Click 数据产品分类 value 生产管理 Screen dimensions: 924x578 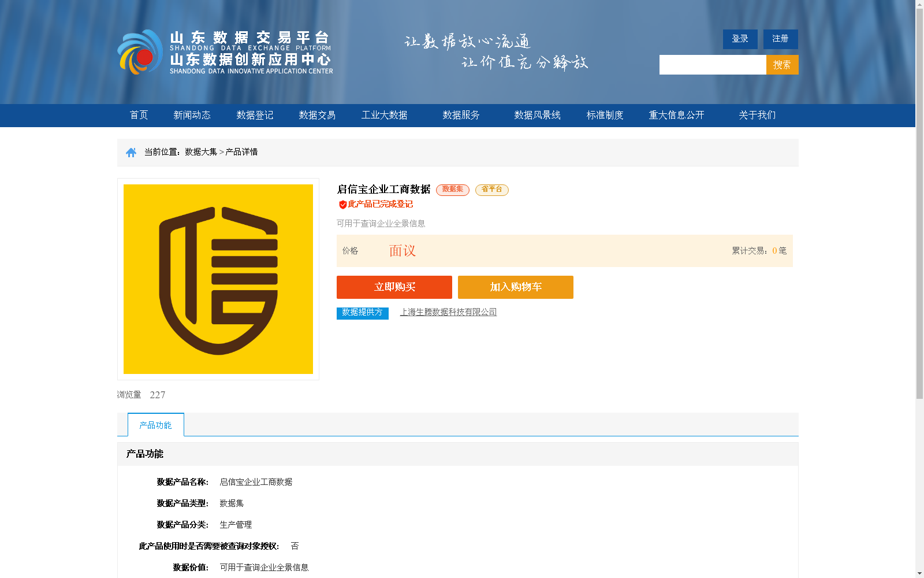click(x=236, y=525)
